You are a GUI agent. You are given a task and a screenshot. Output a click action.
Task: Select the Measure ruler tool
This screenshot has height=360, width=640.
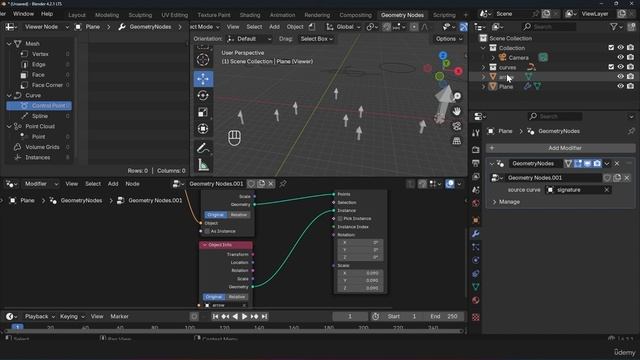click(x=203, y=165)
